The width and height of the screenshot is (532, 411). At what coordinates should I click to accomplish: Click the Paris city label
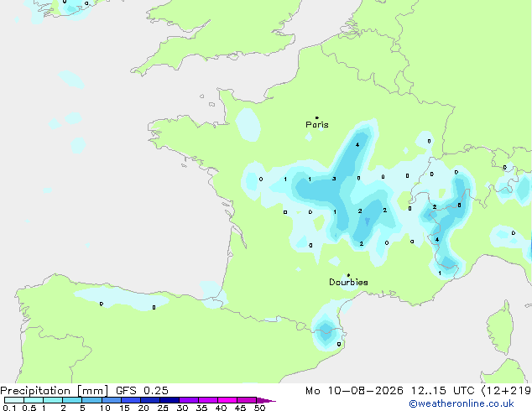pyautogui.click(x=317, y=125)
